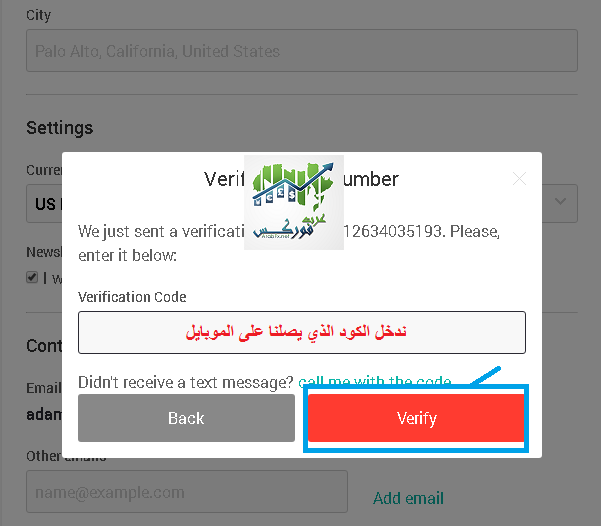Click the dialog title heading text

point(301,179)
